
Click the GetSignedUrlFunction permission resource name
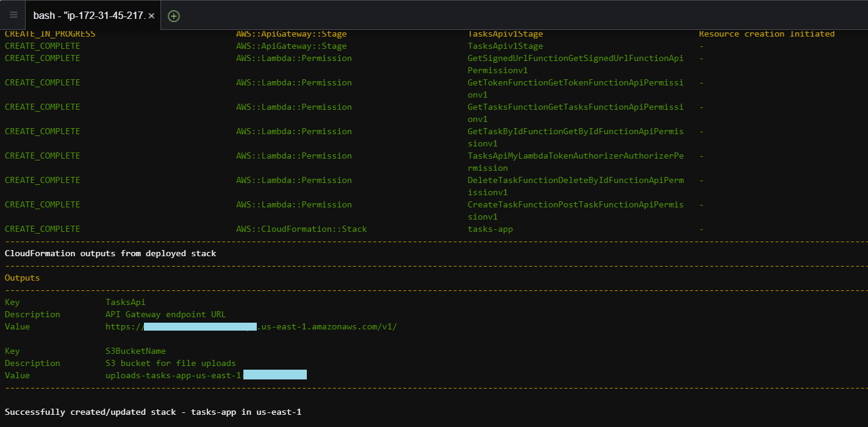pos(575,59)
